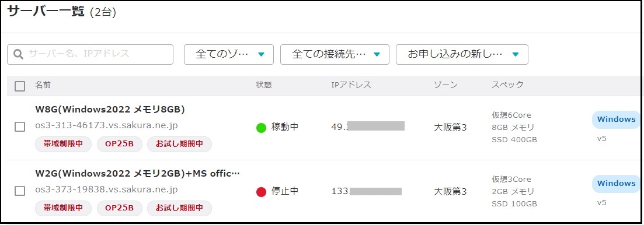Open W2G(Windows2022 メモリ2GB) server link

pos(137,173)
